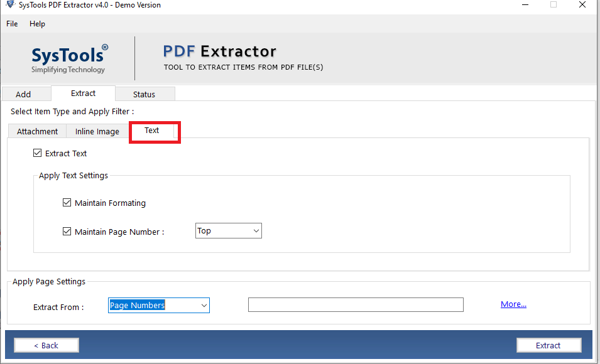
Task: Minimize the PDF Extractor window
Action: pos(525,4)
